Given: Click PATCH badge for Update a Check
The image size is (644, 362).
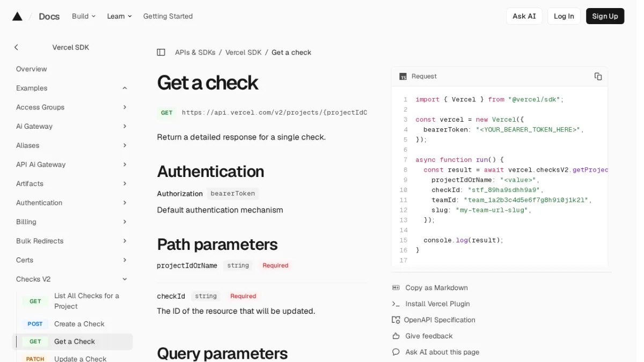Looking at the screenshot, I should pyautogui.click(x=35, y=359).
